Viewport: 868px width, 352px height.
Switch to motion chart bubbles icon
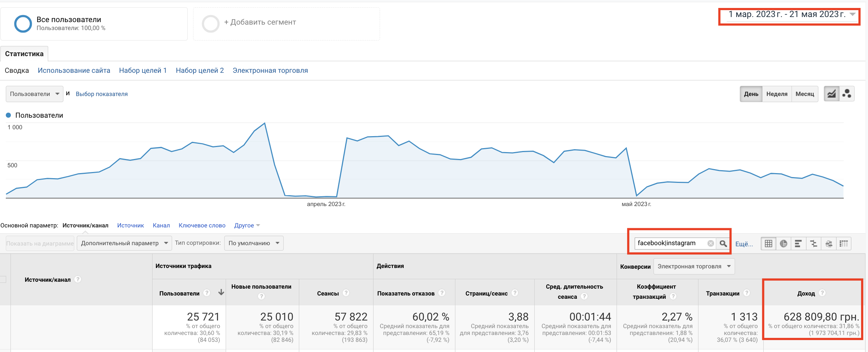(x=847, y=94)
